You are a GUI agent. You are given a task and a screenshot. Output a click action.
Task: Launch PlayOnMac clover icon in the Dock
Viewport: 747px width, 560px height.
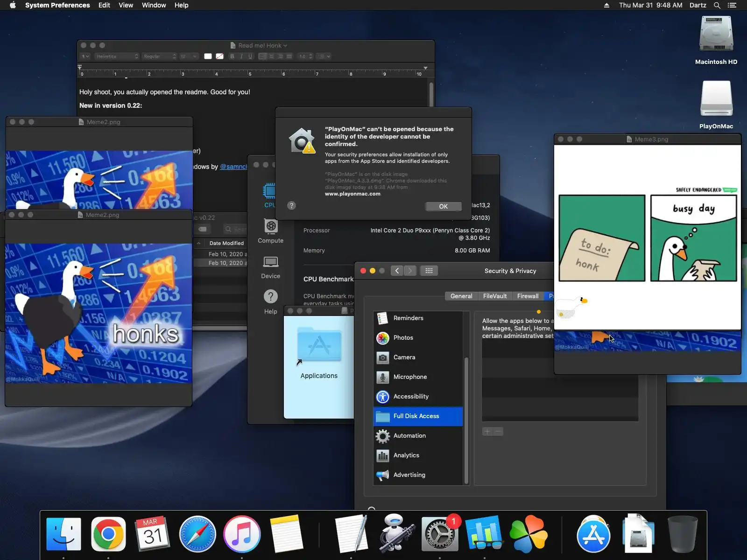pos(529,534)
